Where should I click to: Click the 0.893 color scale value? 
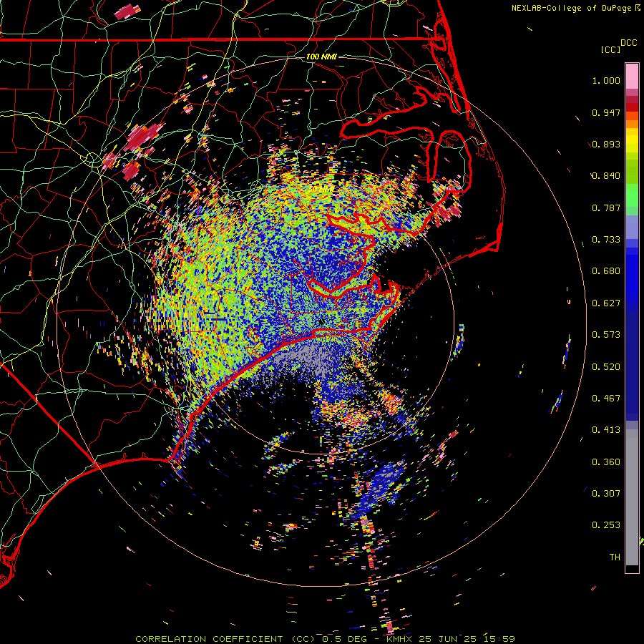[606, 144]
